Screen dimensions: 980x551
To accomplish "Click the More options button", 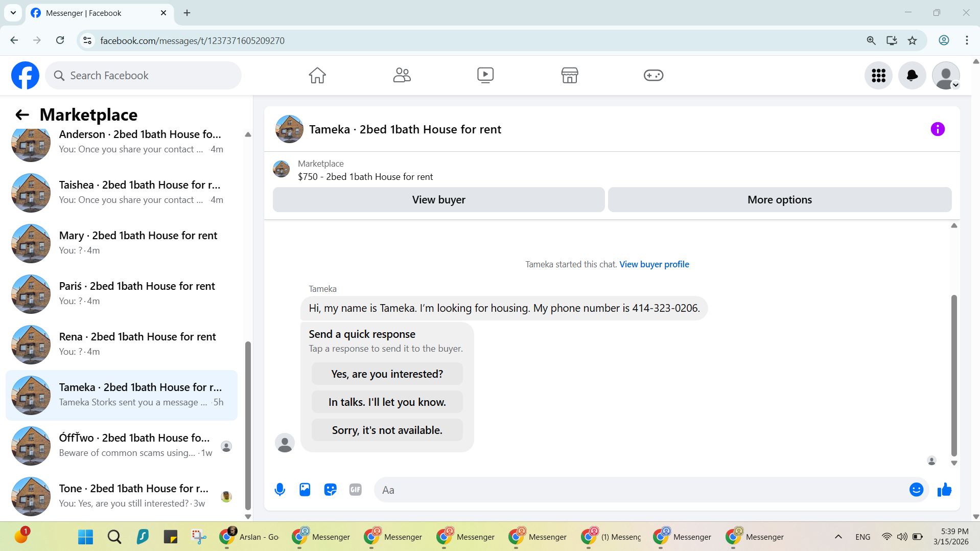I will tap(780, 200).
